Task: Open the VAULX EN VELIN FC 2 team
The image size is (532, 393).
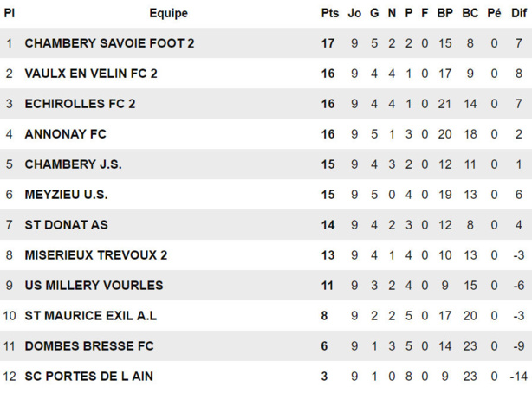Action: (91, 74)
